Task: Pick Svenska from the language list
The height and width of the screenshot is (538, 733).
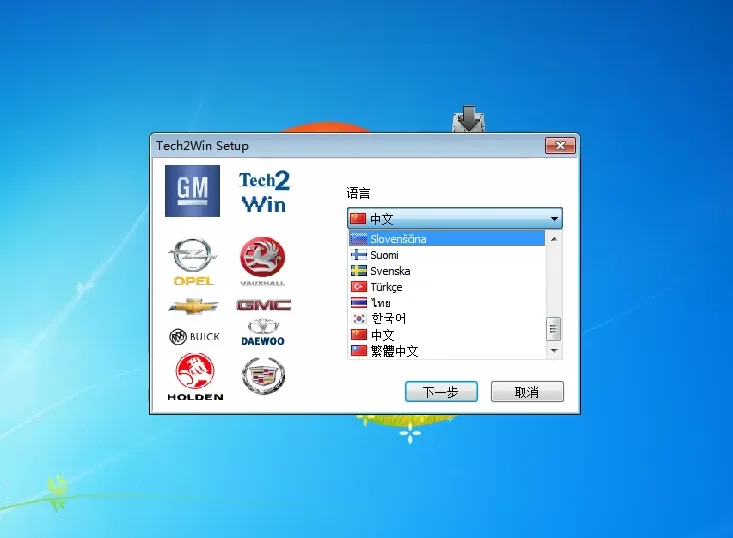Action: (447, 271)
